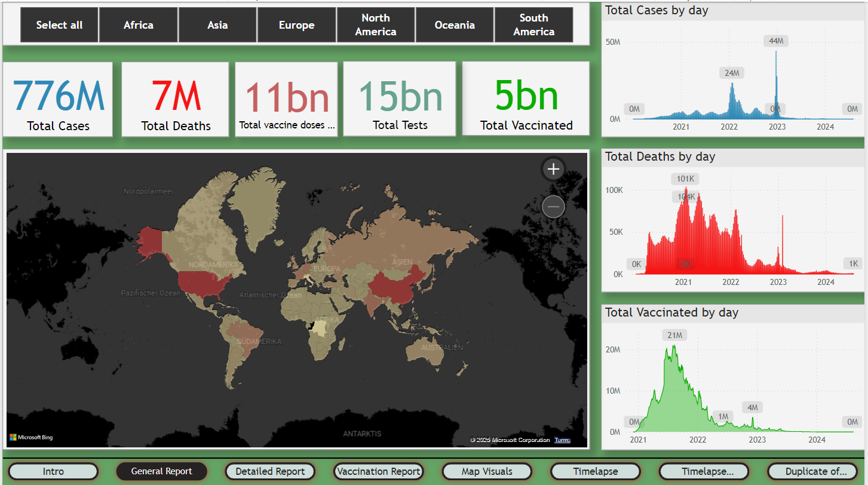
Task: Click the 24M data label in cases chart
Action: pyautogui.click(x=732, y=73)
